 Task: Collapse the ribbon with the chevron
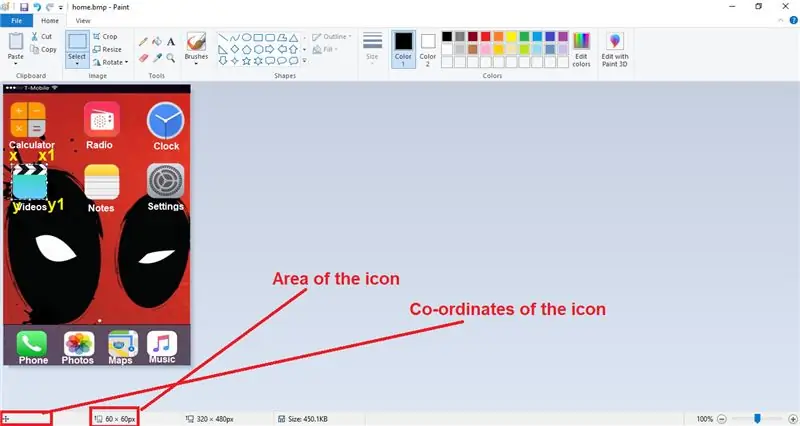click(781, 20)
